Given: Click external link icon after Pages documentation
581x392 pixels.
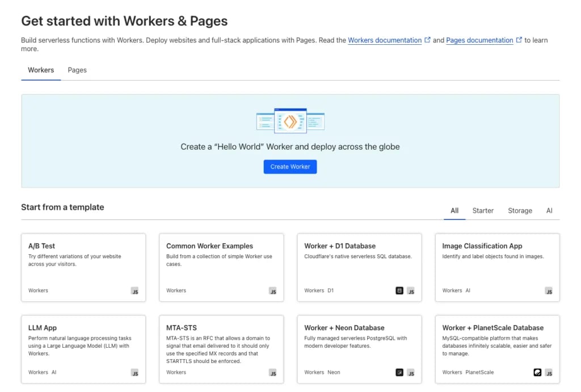Looking at the screenshot, I should click(x=519, y=40).
